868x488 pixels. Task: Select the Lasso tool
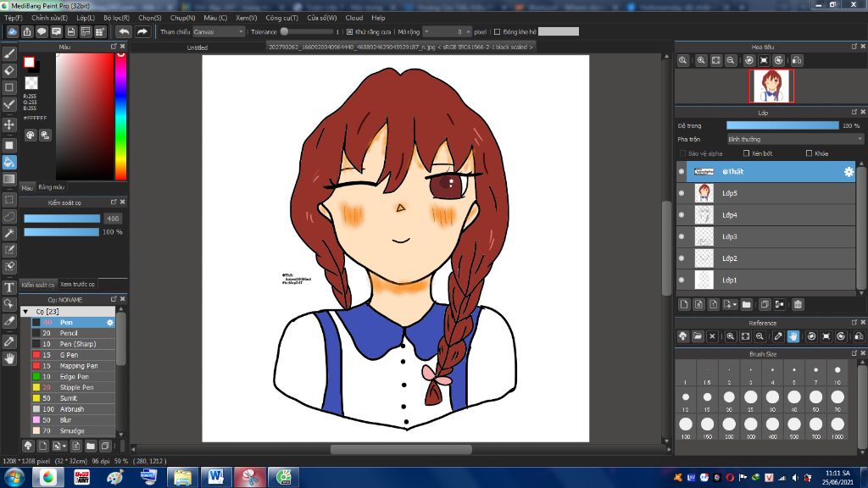pos(9,216)
